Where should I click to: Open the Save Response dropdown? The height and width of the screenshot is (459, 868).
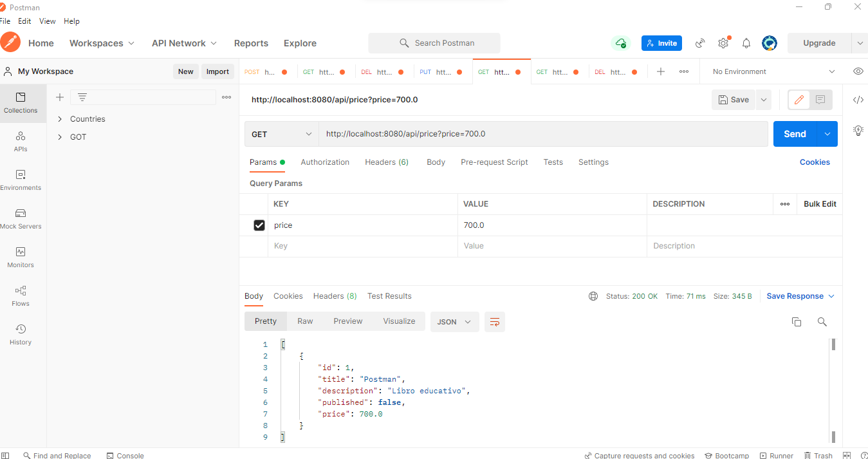[800, 296]
